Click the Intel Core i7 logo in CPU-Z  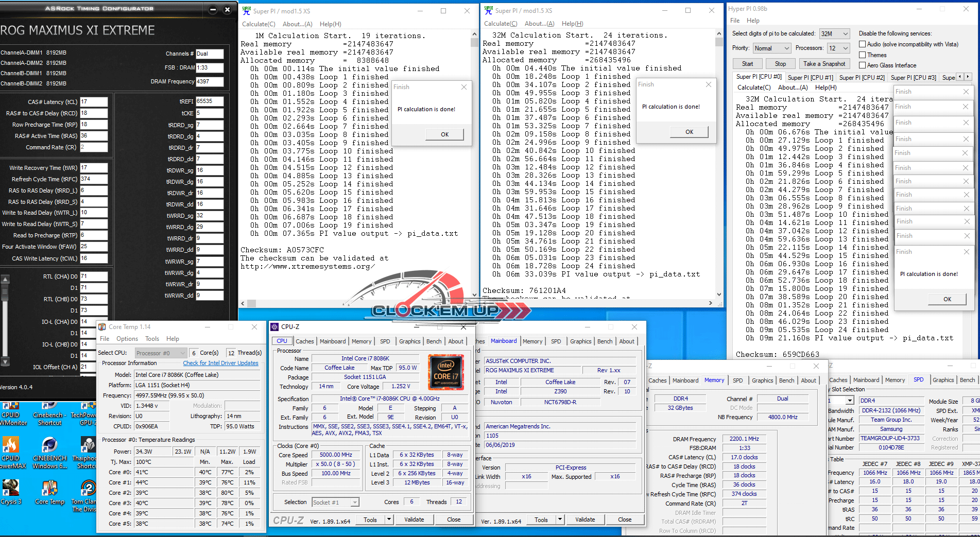click(445, 372)
